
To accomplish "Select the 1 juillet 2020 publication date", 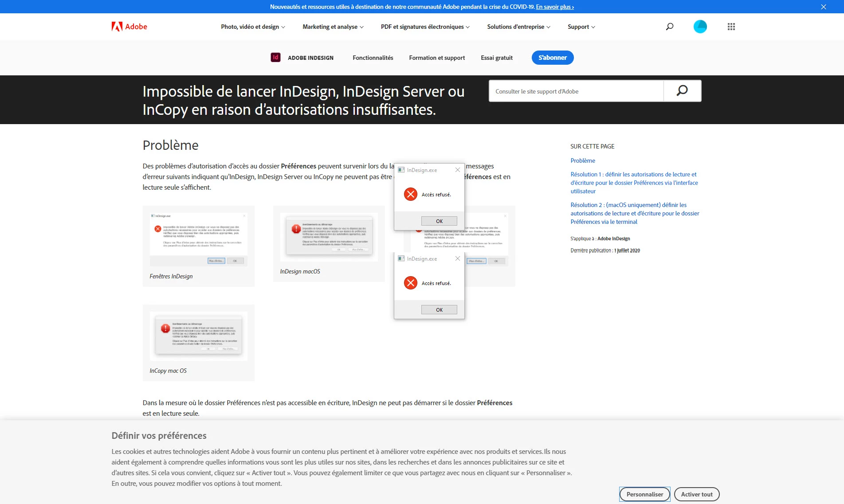I will pos(627,250).
